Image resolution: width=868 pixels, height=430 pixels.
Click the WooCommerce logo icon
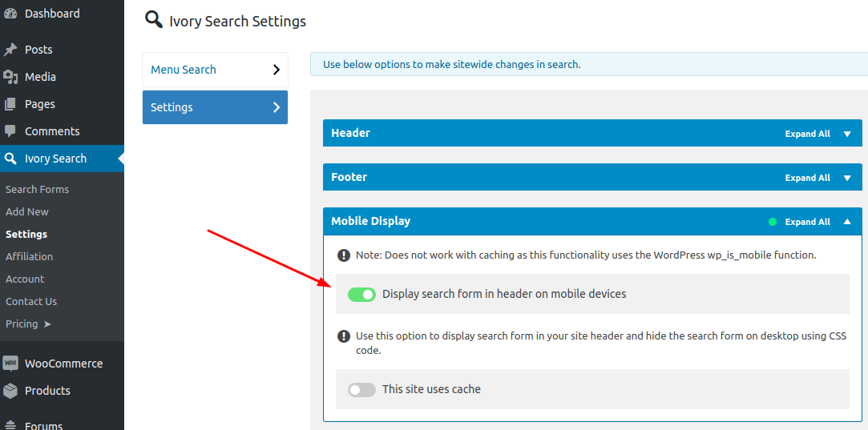[x=10, y=364]
